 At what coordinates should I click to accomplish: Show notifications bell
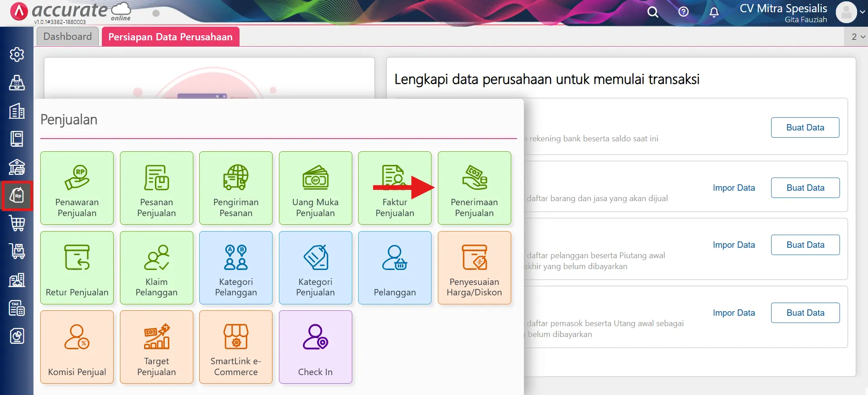714,12
